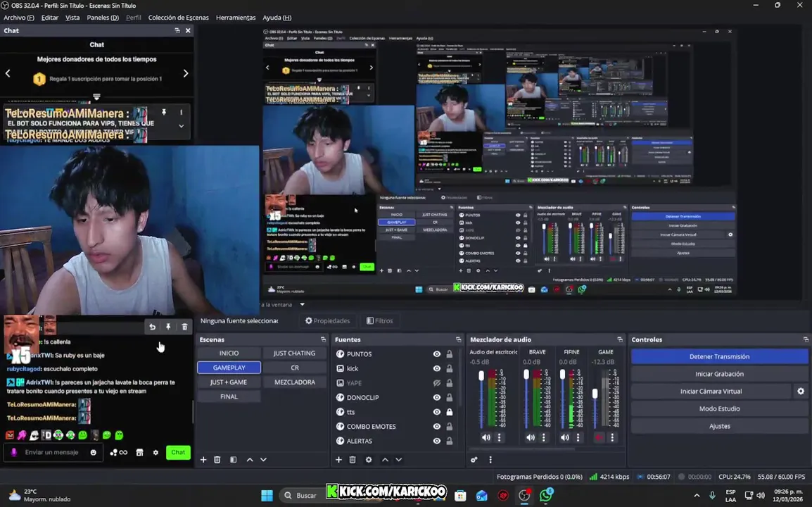Adjust the Audio del escritorio volume slider
Screen dimensions: 812x507
tap(481, 375)
